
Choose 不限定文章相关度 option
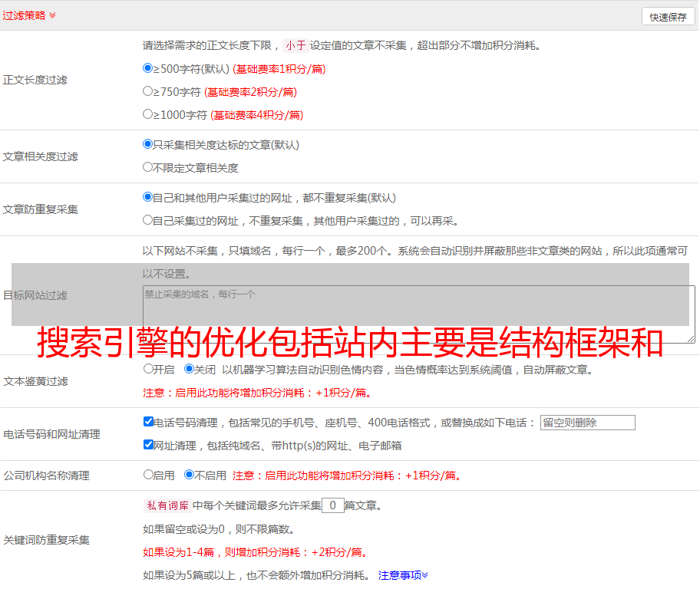tap(148, 167)
